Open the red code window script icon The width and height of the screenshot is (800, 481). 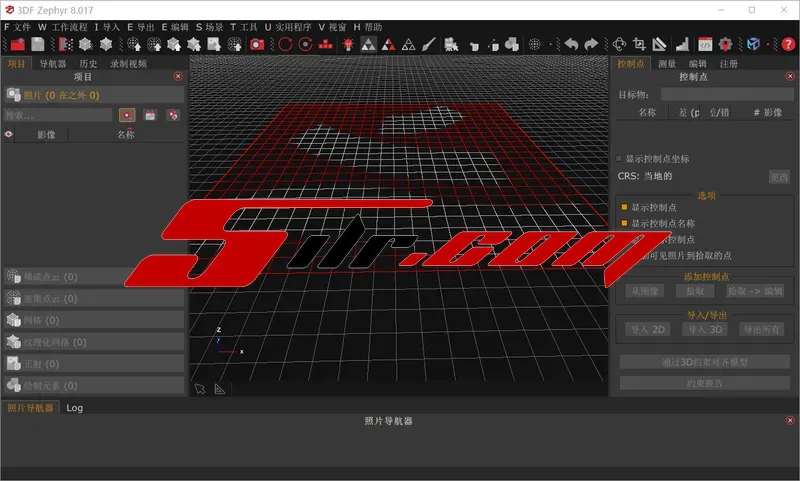point(705,45)
